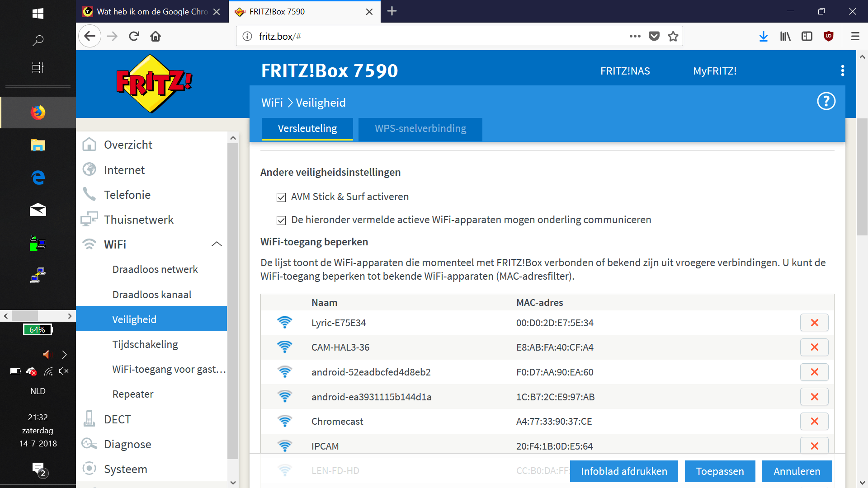This screenshot has width=868, height=488.
Task: Click the uBlock Origin shield icon
Action: click(x=829, y=36)
